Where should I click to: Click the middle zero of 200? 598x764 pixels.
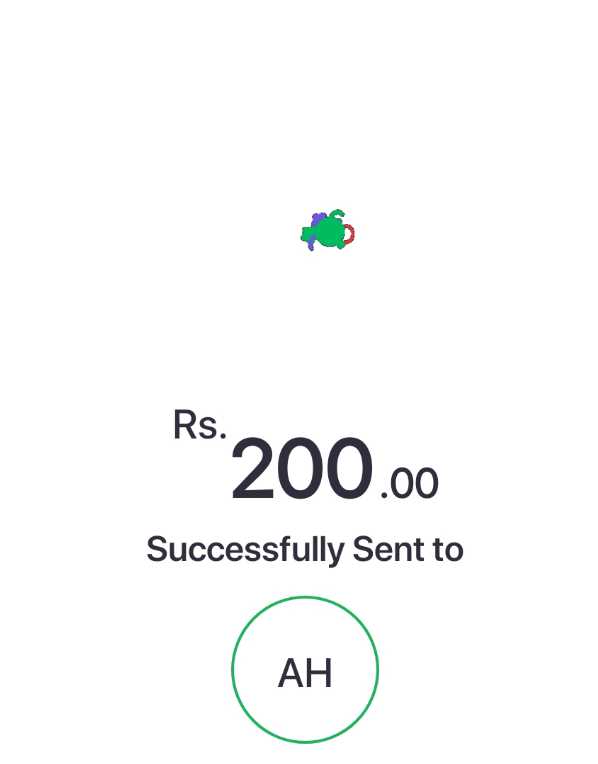[301, 469]
